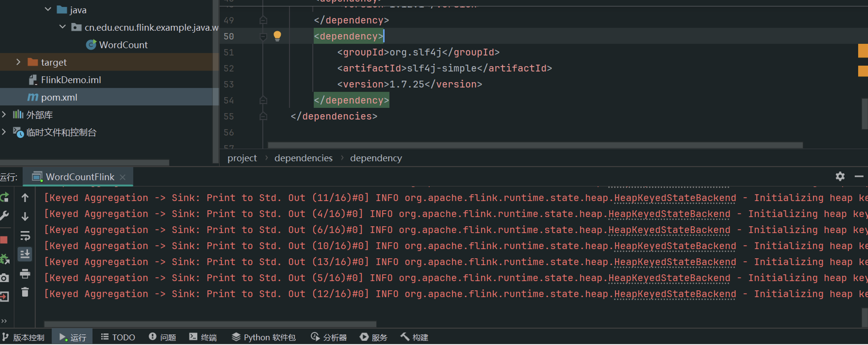This screenshot has width=868, height=345.
Task: Click dependency breadcrumb
Action: (x=376, y=158)
